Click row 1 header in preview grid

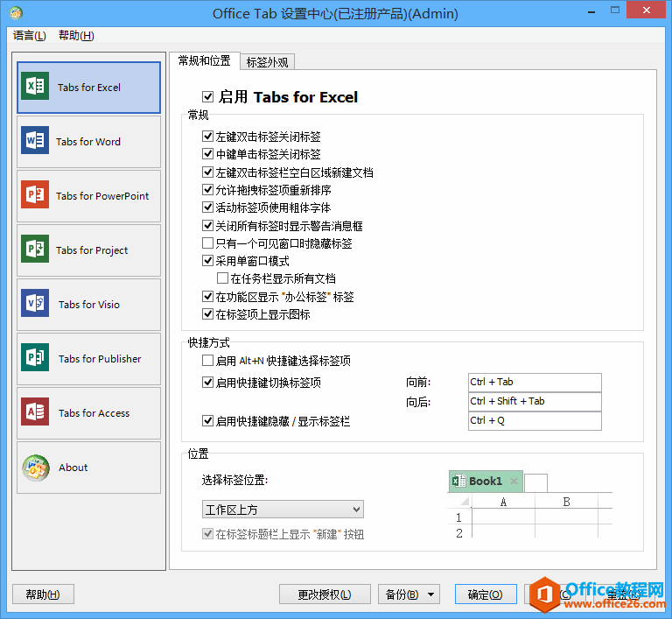[x=459, y=517]
